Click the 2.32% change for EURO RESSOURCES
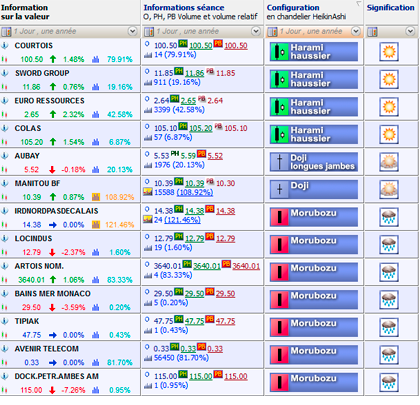This screenshot has width=420, height=405. 73,115
